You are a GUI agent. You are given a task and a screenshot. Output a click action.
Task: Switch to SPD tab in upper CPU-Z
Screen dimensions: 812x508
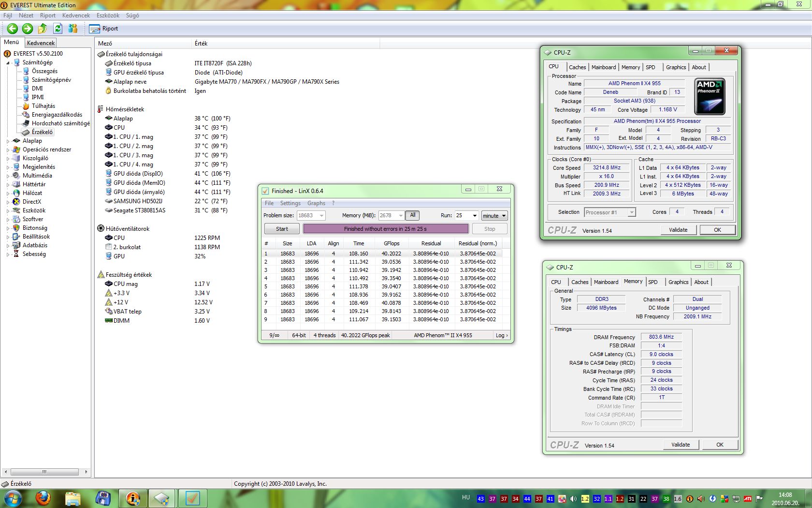point(651,67)
